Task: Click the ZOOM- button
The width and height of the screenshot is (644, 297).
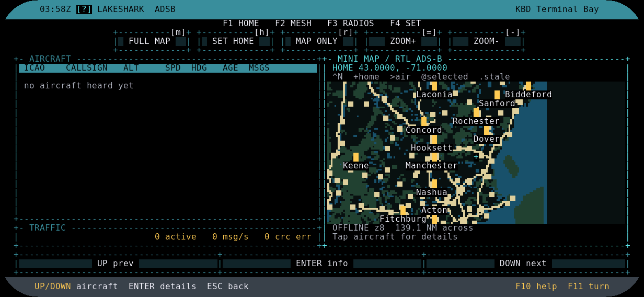Action: (487, 41)
